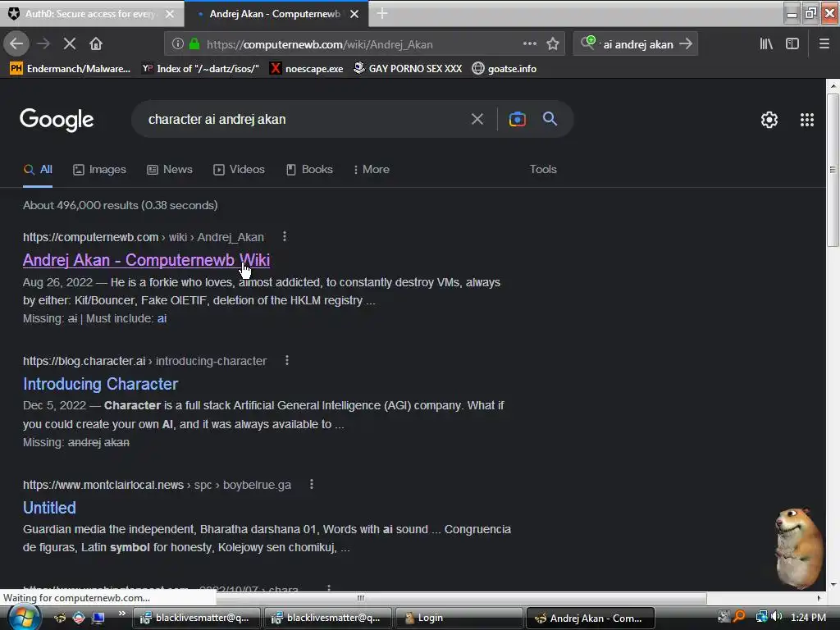The width and height of the screenshot is (840, 630).
Task: Open the search engine dropdown in search bar
Action: click(x=587, y=43)
